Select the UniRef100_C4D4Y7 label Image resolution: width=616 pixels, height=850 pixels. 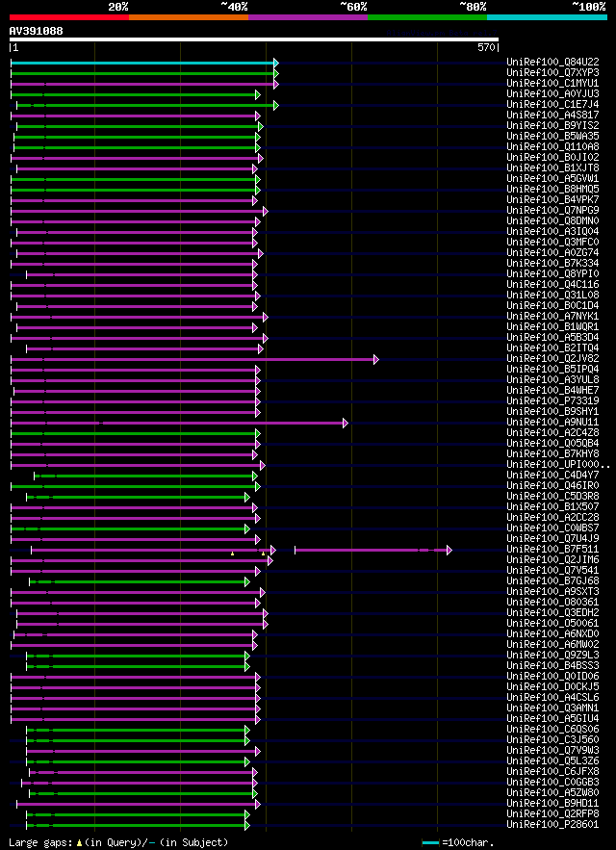pos(552,476)
